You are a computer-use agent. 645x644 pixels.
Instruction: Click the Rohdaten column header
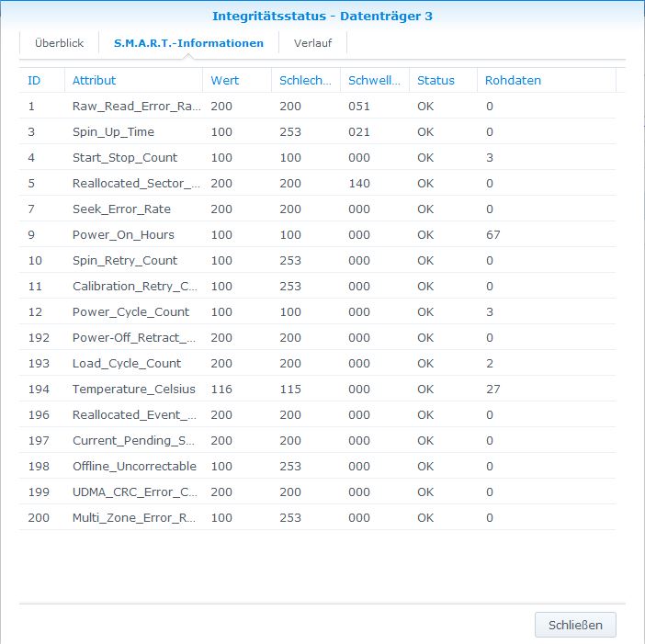coord(514,80)
